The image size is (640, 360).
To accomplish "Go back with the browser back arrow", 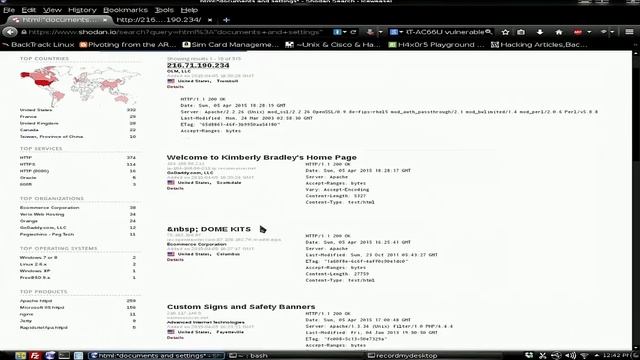I will pos(10,32).
